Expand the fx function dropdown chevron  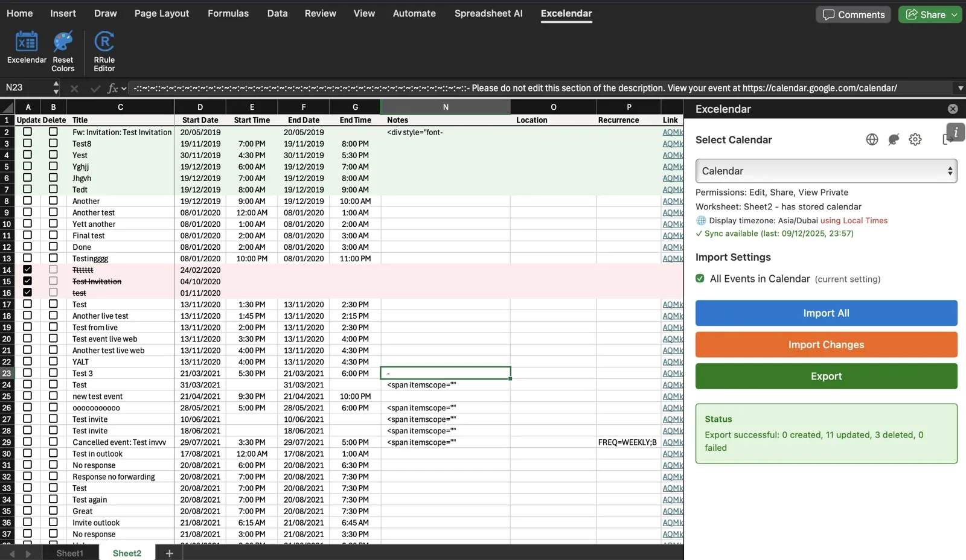[x=124, y=88]
